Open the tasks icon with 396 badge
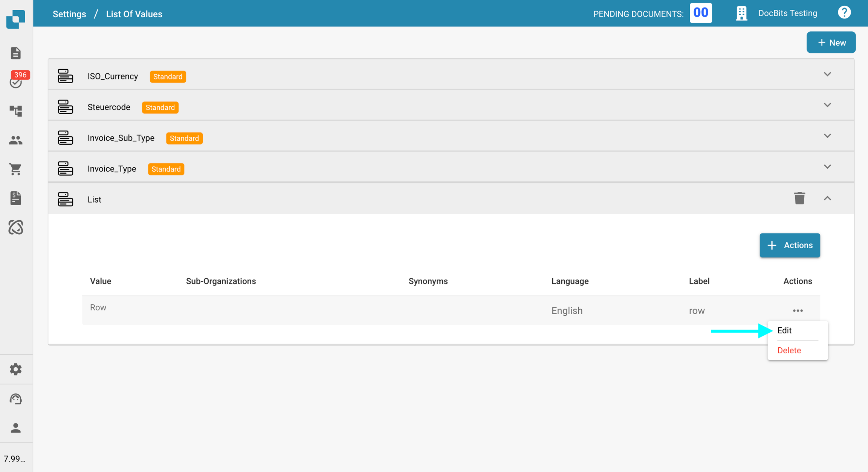The width and height of the screenshot is (868, 472). coord(16,81)
